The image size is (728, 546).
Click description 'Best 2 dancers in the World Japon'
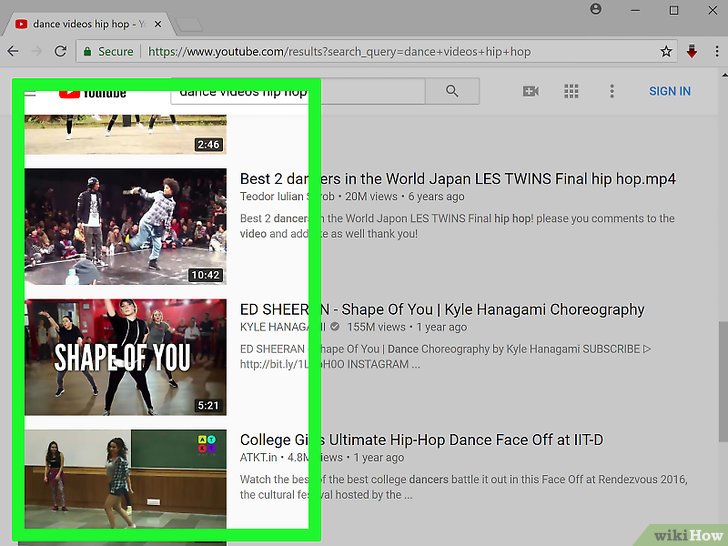coord(457,226)
